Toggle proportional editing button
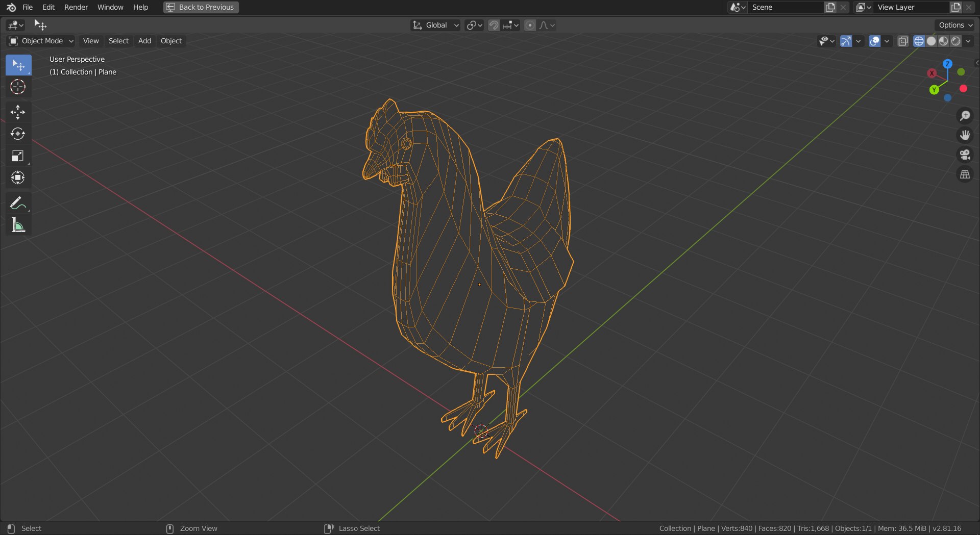Image resolution: width=980 pixels, height=535 pixels. [x=530, y=25]
